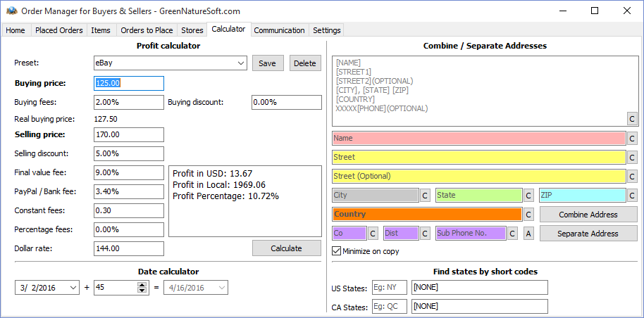Click the Buying discount field
Image resolution: width=644 pixels, height=318 pixels.
[x=287, y=102]
